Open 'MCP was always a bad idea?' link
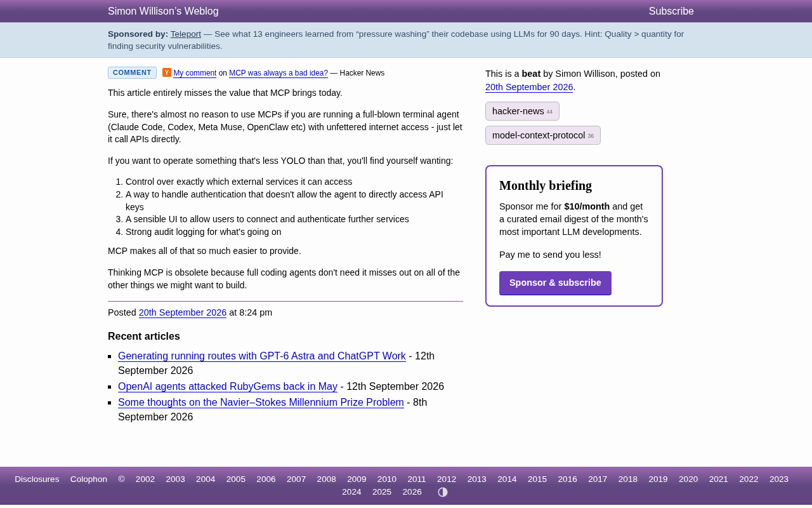The width and height of the screenshot is (812, 508). (x=278, y=73)
